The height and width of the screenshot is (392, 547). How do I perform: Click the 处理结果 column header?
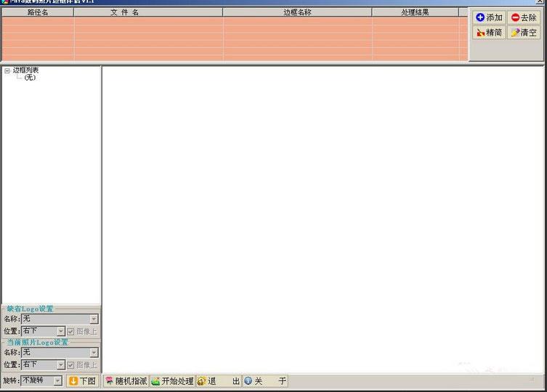click(415, 12)
